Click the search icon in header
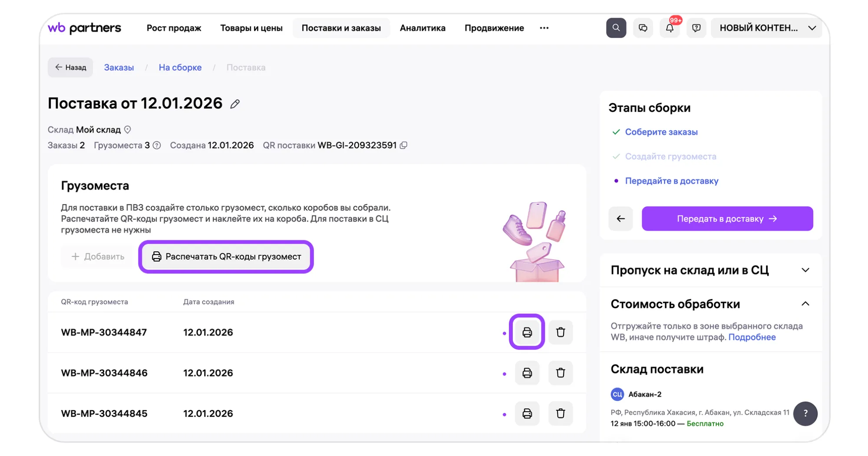This screenshot has width=868, height=456. pos(616,28)
